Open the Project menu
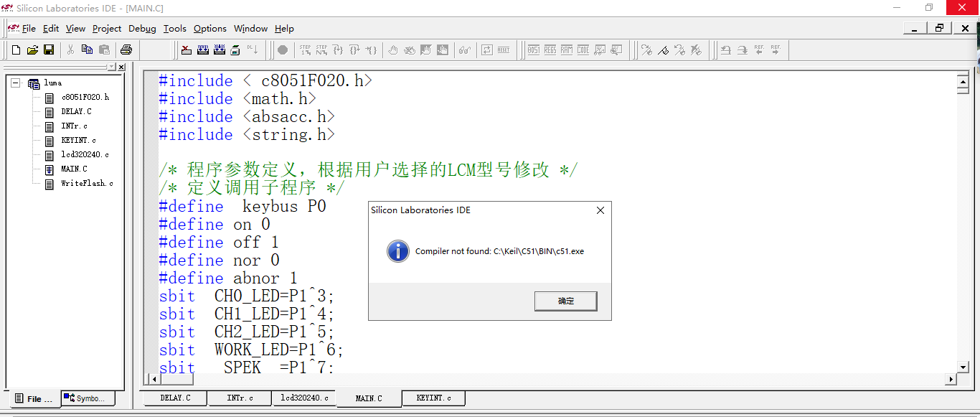This screenshot has height=417, width=980. [107, 29]
